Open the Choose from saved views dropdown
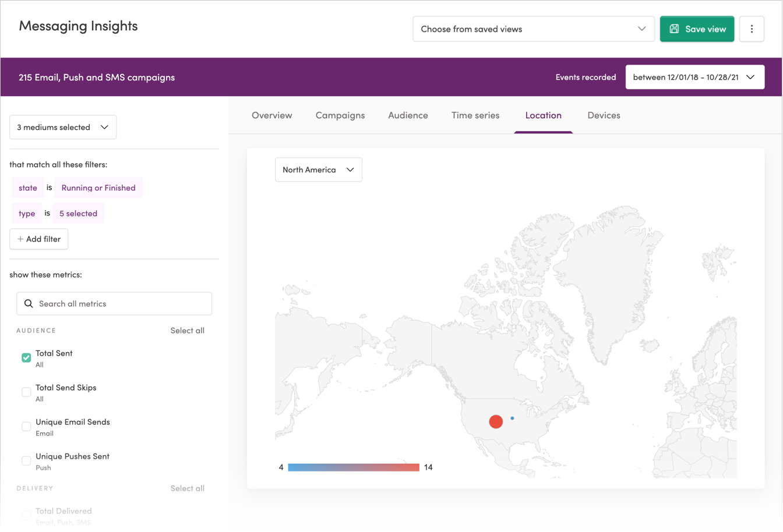783x532 pixels. [534, 29]
